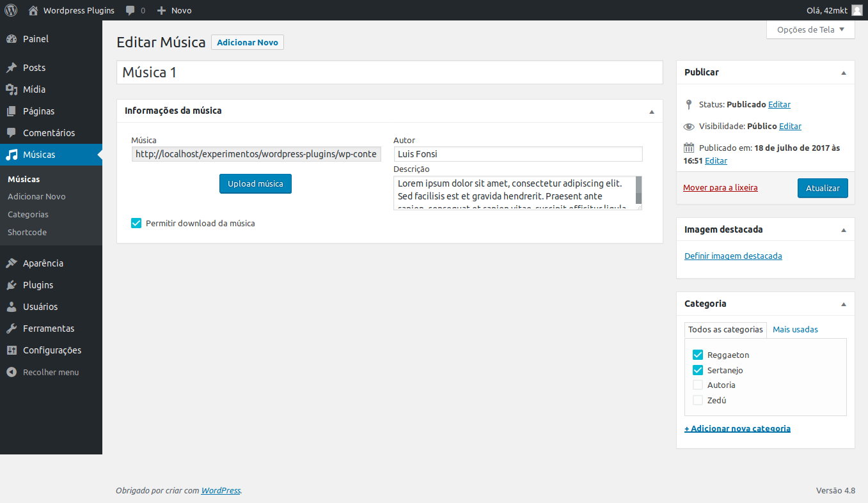Image resolution: width=868 pixels, height=503 pixels.
Task: Click the Atualizar button
Action: [823, 188]
